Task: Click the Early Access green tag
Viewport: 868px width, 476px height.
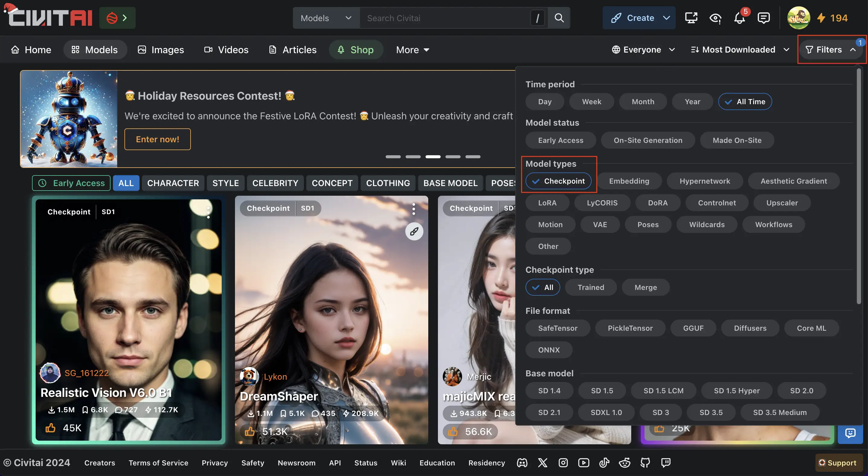Action: (x=71, y=183)
